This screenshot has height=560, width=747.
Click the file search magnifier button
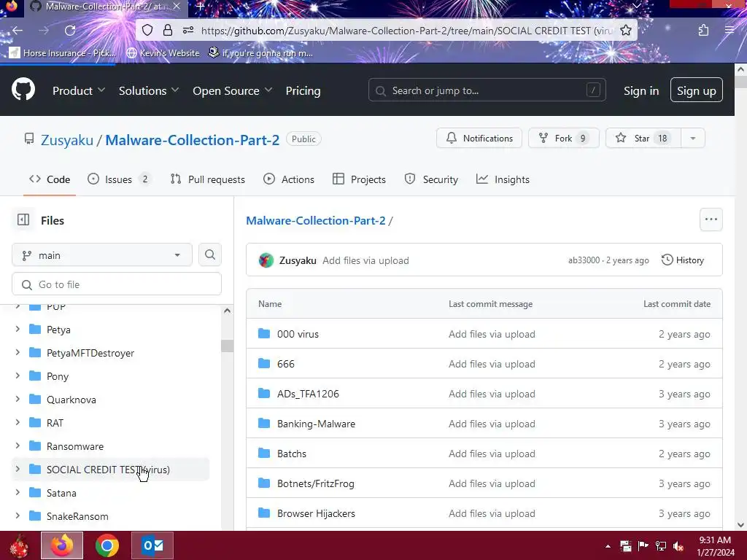tap(210, 254)
